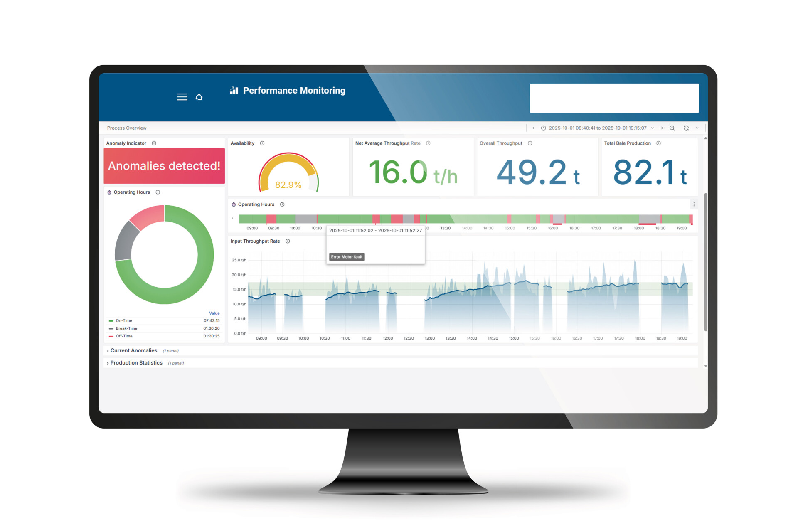
Task: Click info icon next to Anomaly Indicator
Action: pyautogui.click(x=154, y=143)
